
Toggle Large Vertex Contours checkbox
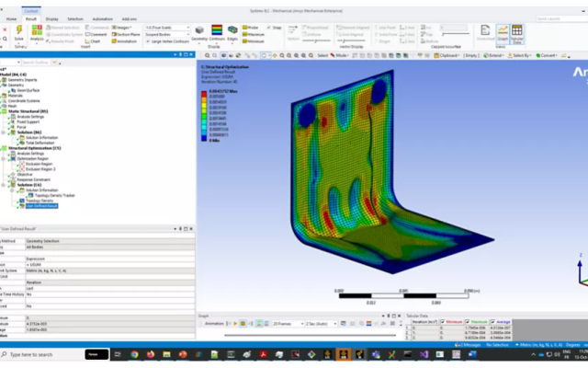(149, 41)
